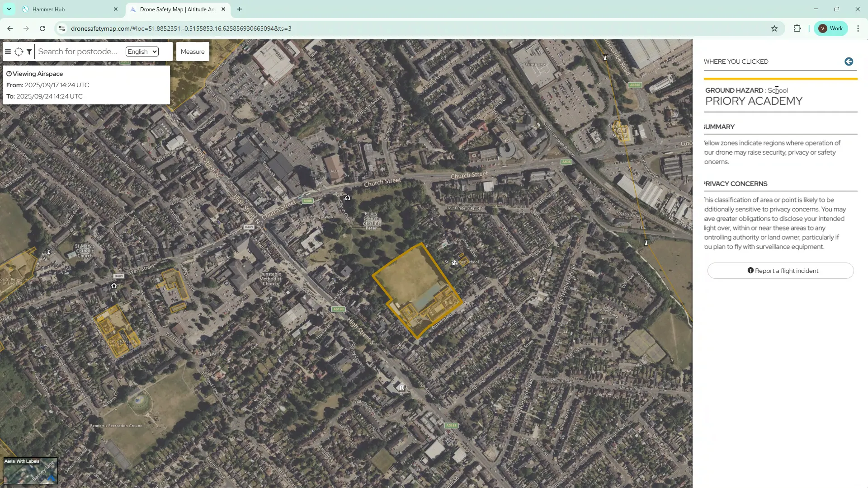868x488 pixels.
Task: Open the English language dropdown
Action: (x=141, y=51)
